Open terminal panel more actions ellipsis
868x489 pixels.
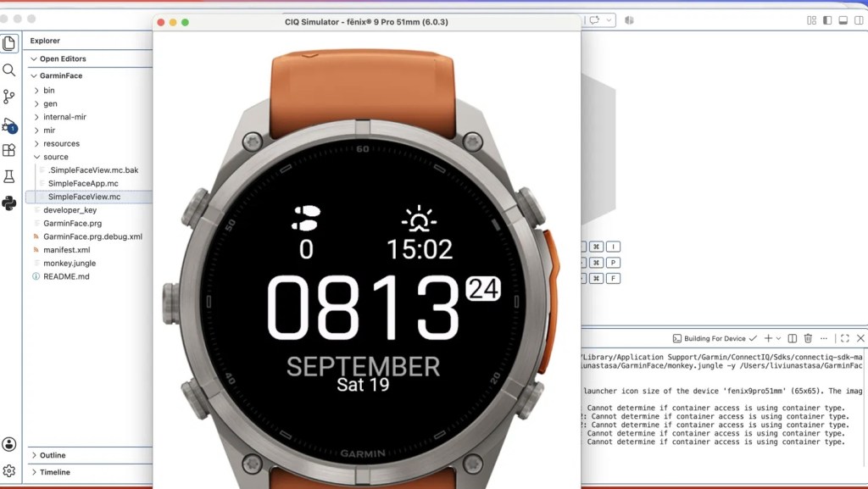click(x=824, y=338)
